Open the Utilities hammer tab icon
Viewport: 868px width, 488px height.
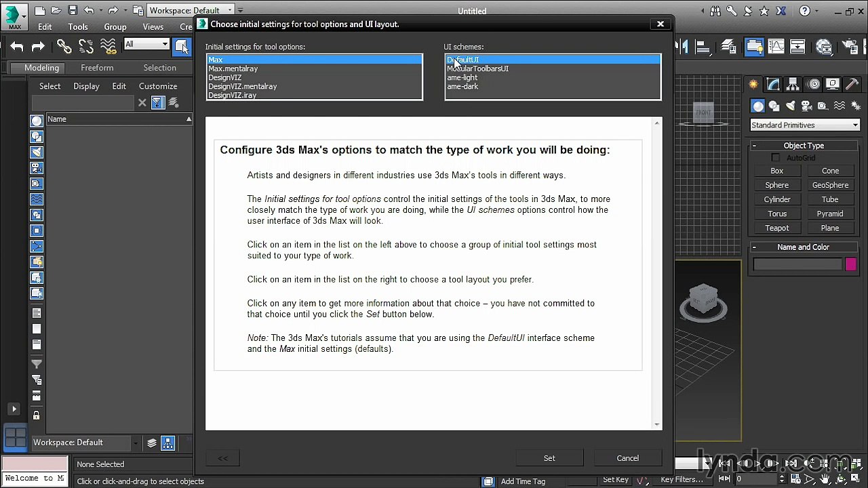tap(852, 84)
